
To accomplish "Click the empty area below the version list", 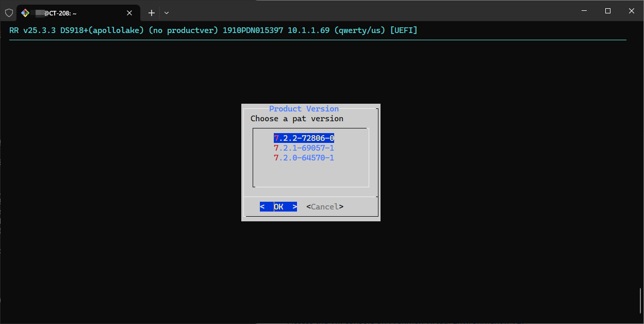I will click(x=310, y=175).
